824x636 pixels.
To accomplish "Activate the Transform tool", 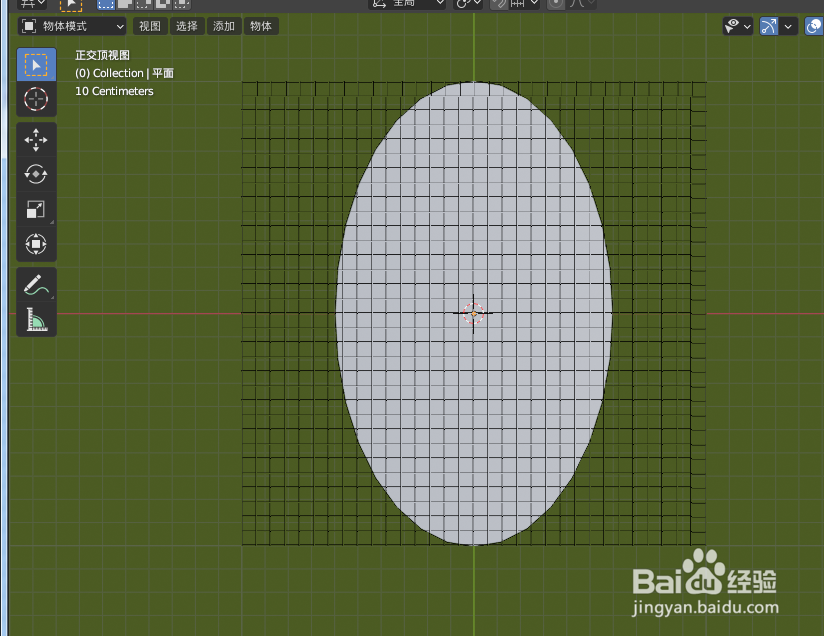I will pos(36,243).
